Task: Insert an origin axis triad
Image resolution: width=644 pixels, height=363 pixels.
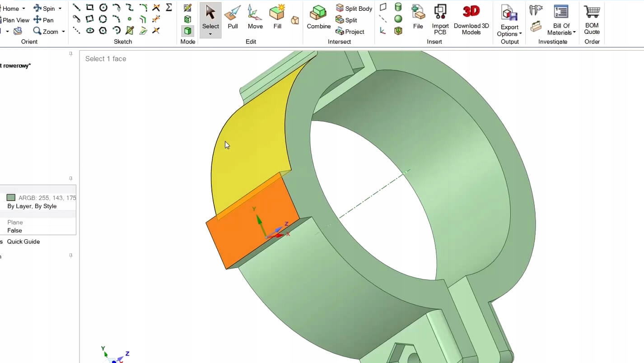Action: pyautogui.click(x=383, y=31)
